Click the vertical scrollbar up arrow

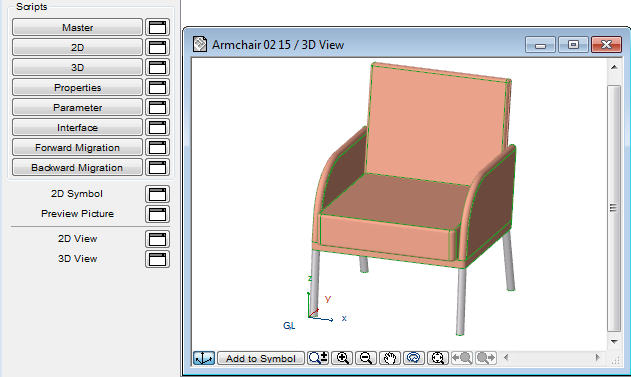[x=614, y=67]
